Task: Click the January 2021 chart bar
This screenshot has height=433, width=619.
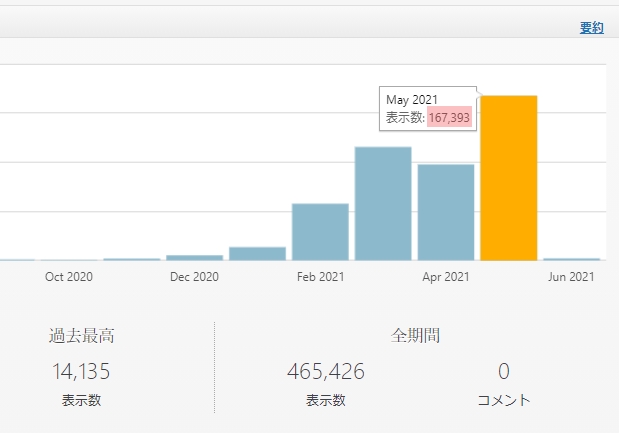Action: coord(257,253)
